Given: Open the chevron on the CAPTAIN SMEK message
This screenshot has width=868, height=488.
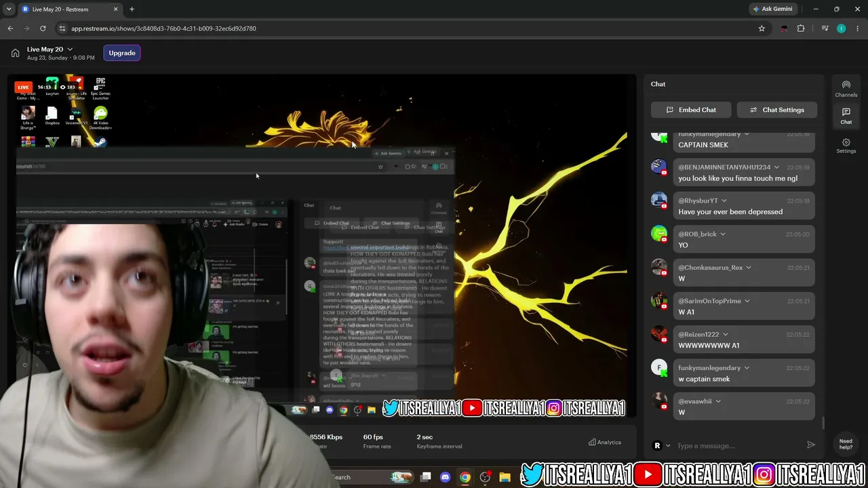Looking at the screenshot, I should pyautogui.click(x=747, y=134).
